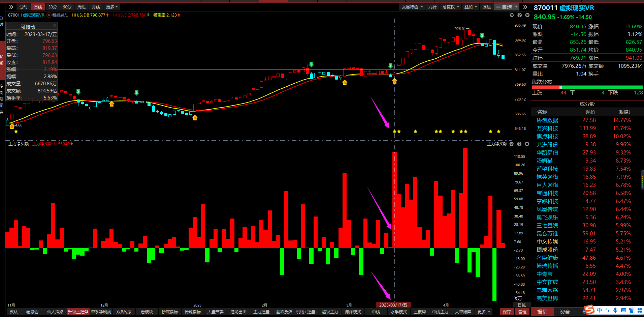Click the orange buy marker at the 654.66 low

click(x=12, y=126)
